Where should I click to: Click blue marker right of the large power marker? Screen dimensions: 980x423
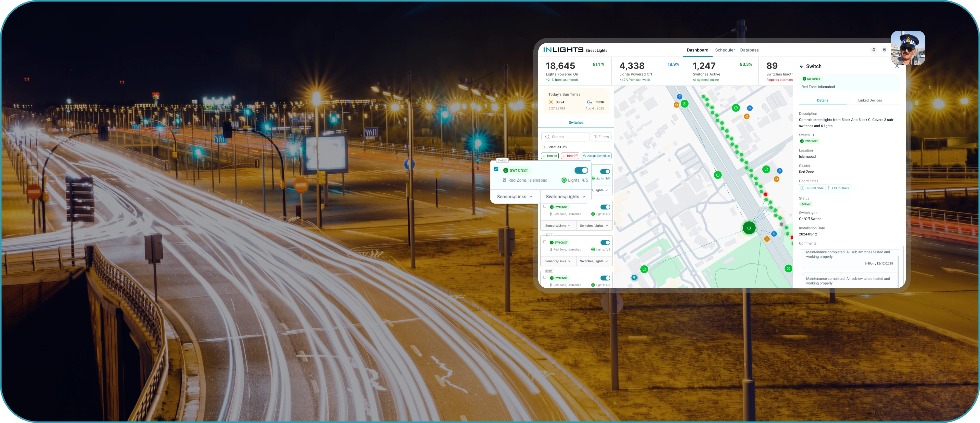pos(774,234)
